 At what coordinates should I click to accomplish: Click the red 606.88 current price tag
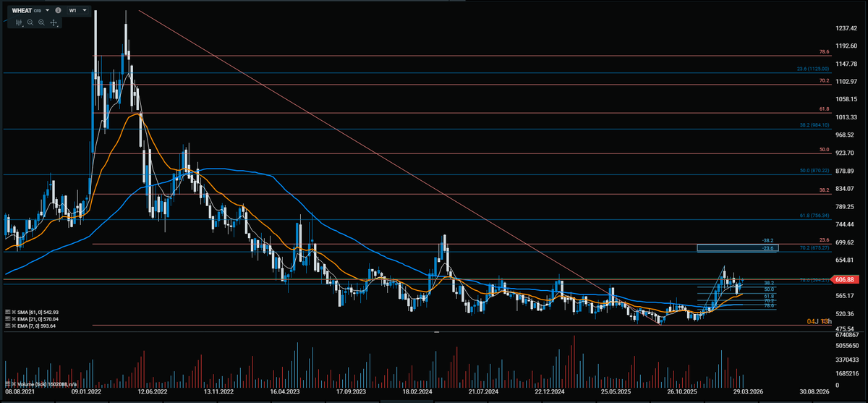click(x=846, y=279)
